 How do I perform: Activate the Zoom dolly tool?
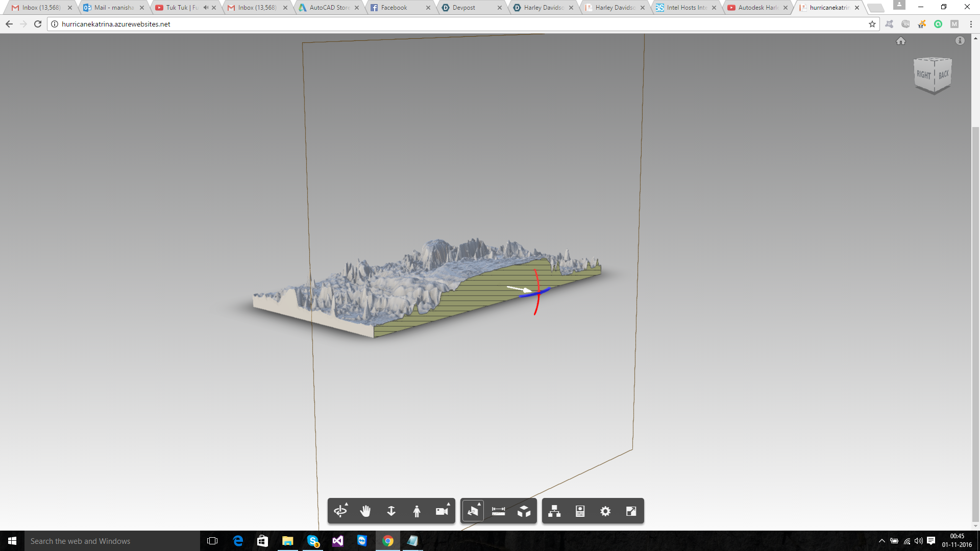pyautogui.click(x=391, y=511)
